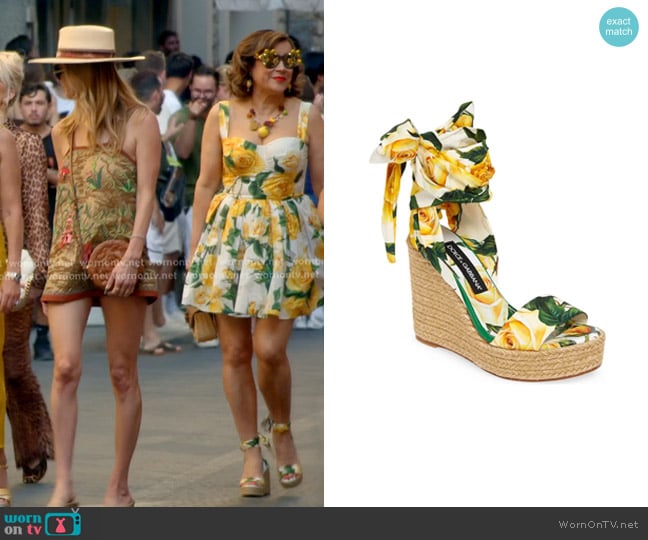Click the 'exact match' badge
Viewport: 648px width, 540px height.
[619, 26]
